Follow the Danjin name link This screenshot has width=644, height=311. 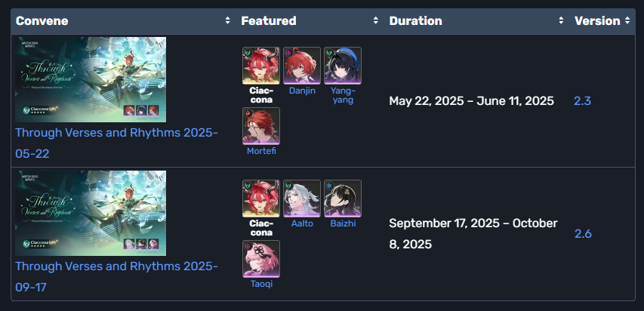(x=302, y=91)
